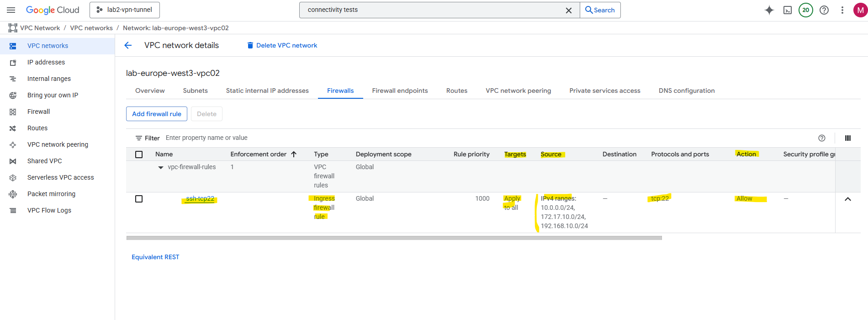868x320 pixels.
Task: Open the help question mark menu
Action: pyautogui.click(x=824, y=10)
